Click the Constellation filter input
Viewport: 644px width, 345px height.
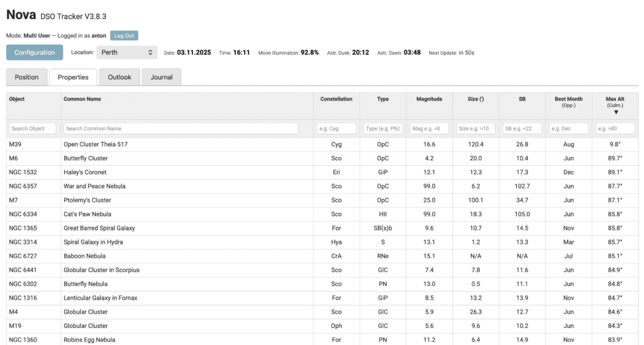click(x=336, y=128)
